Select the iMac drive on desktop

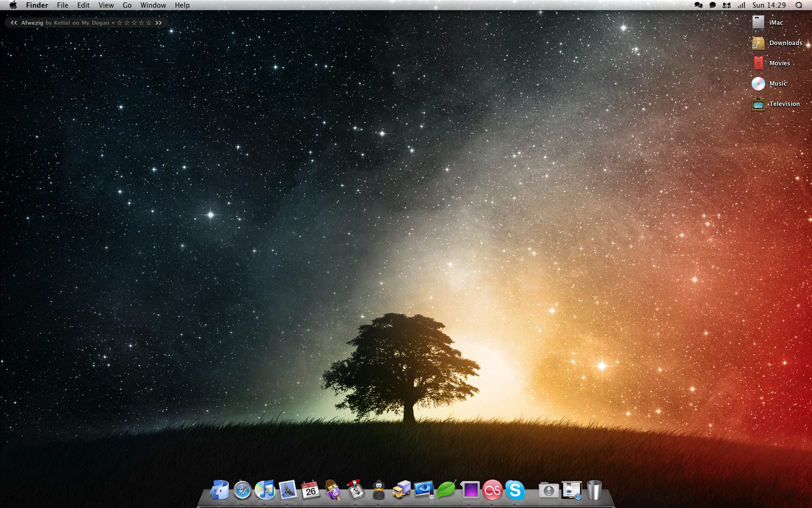(758, 23)
